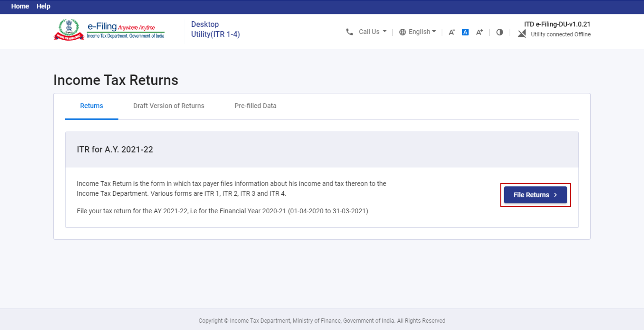Viewport: 644px width, 330px height.
Task: Select the ITR for A.Y. 2021-22 header
Action: [x=115, y=150]
